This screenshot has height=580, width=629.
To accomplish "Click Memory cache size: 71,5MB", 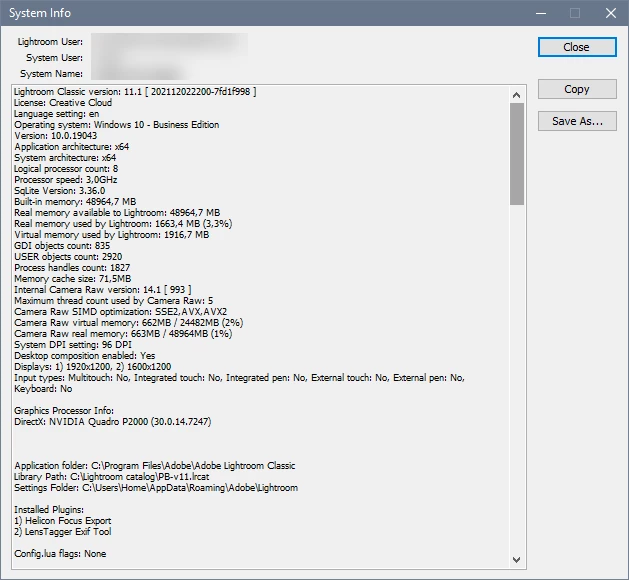I will [x=73, y=279].
